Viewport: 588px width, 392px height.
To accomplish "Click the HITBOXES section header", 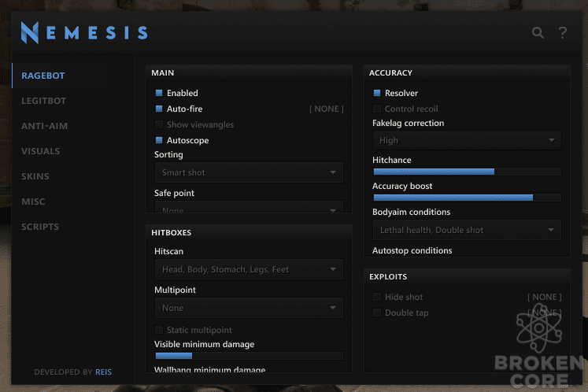I will (x=172, y=232).
